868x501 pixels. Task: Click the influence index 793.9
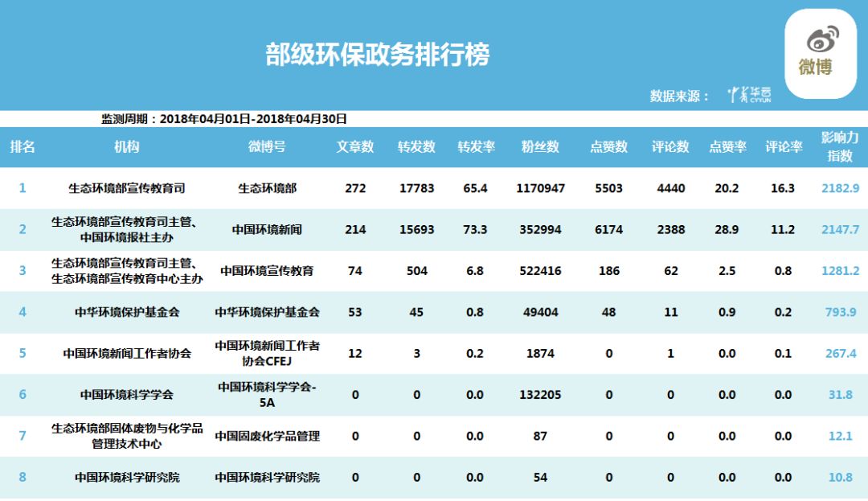coord(841,312)
